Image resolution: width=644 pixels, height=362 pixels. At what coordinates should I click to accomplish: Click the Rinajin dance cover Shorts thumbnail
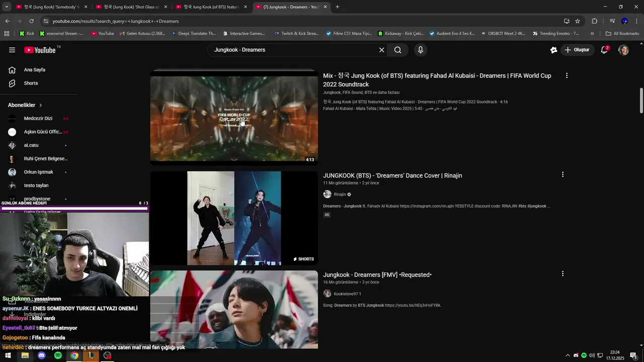[234, 218]
